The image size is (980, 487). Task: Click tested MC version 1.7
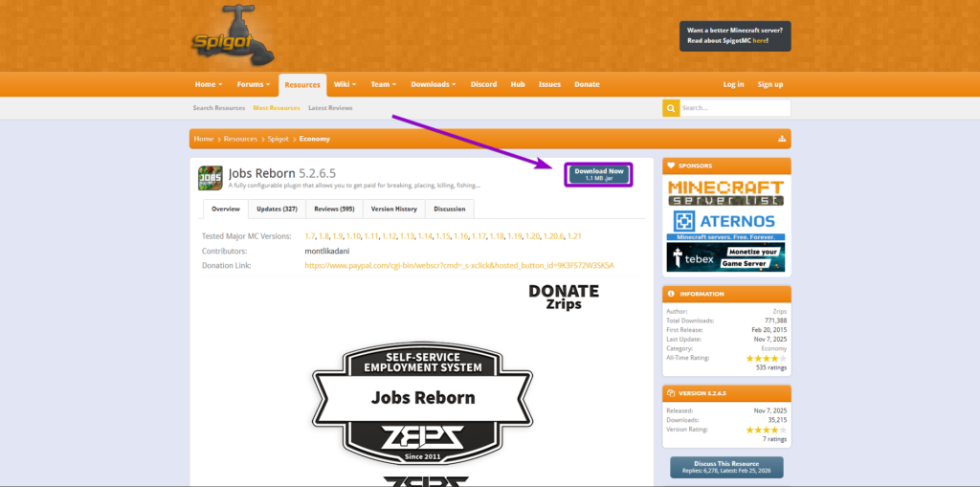click(x=309, y=236)
